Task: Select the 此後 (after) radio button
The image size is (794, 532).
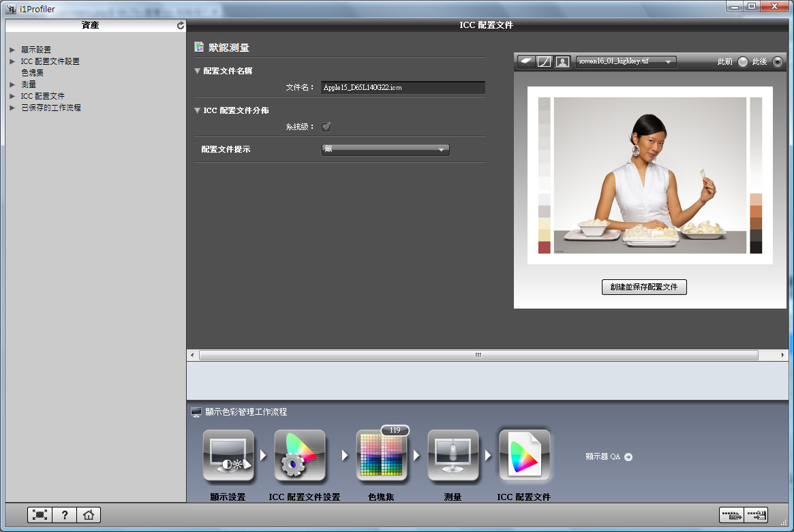Action: click(777, 62)
